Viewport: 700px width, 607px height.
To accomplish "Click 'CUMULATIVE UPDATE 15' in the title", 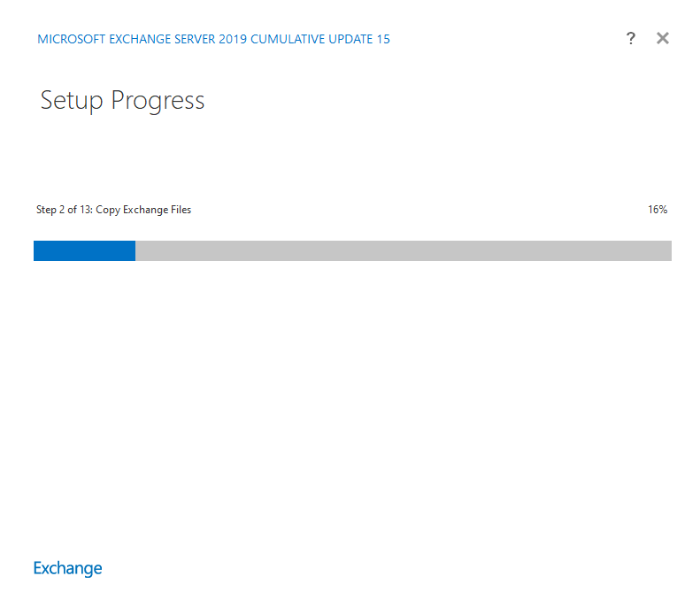I will click(x=320, y=39).
